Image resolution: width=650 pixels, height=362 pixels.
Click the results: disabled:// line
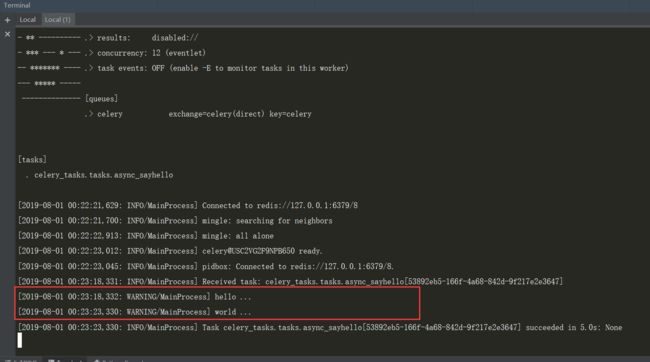tap(108, 38)
